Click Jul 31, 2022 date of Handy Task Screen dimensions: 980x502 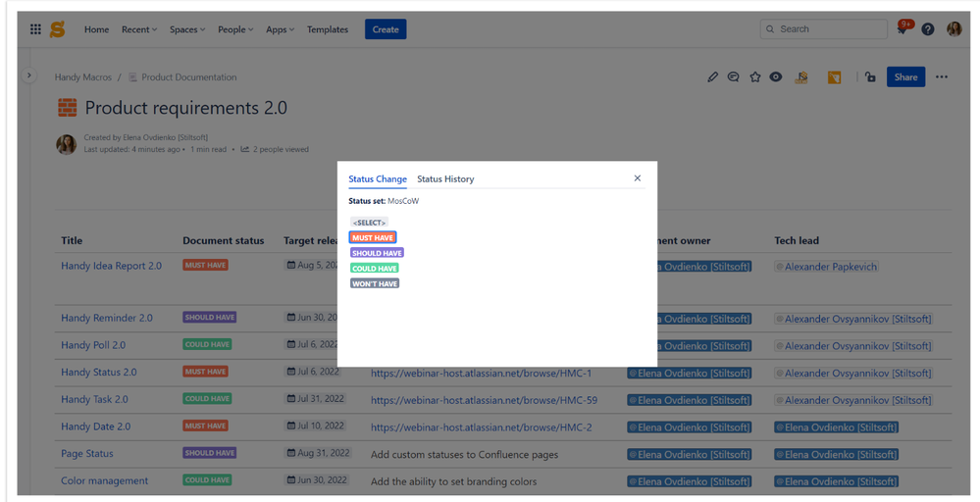click(x=316, y=398)
